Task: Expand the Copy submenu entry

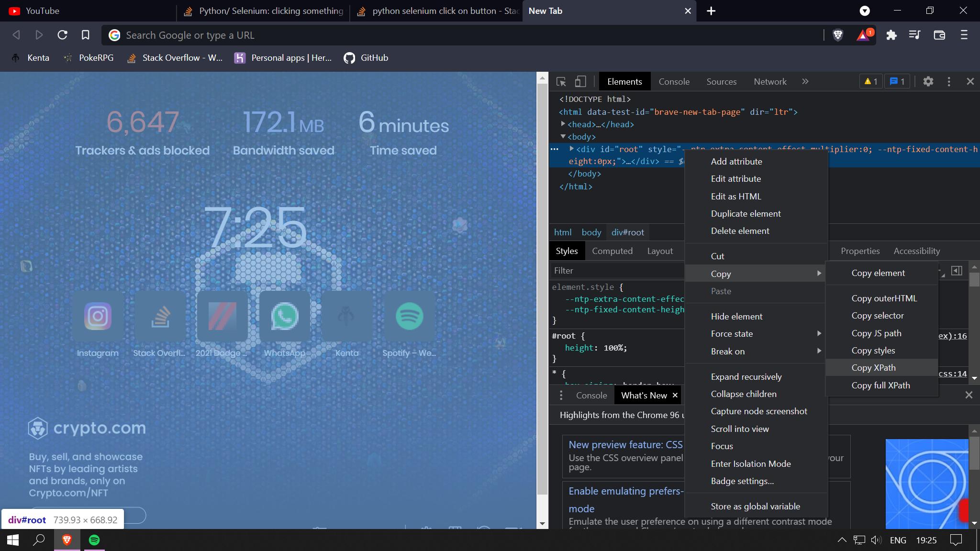Action: click(756, 274)
